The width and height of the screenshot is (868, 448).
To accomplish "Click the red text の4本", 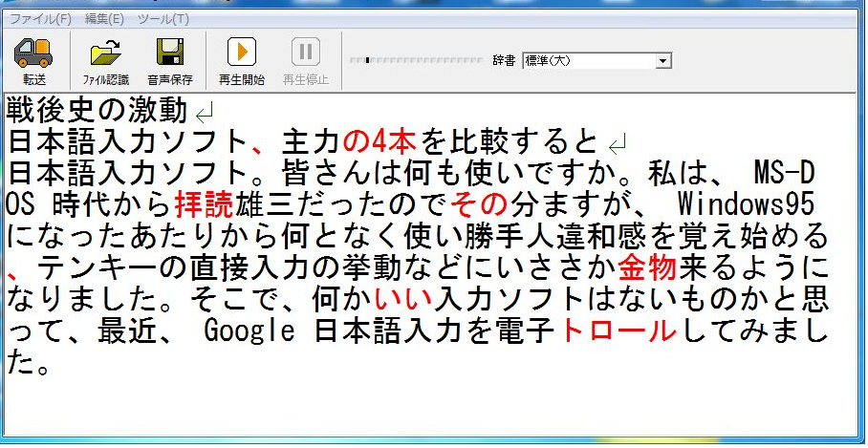I will [380, 142].
